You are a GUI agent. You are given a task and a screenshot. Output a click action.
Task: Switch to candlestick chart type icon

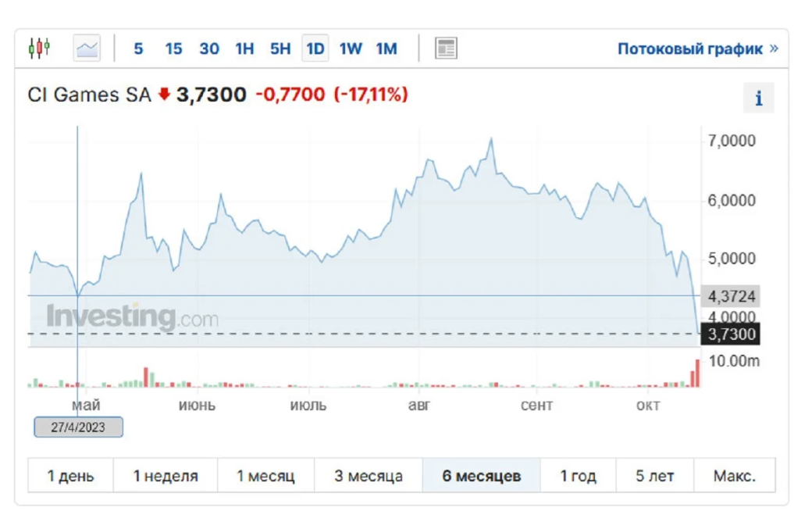click(39, 48)
